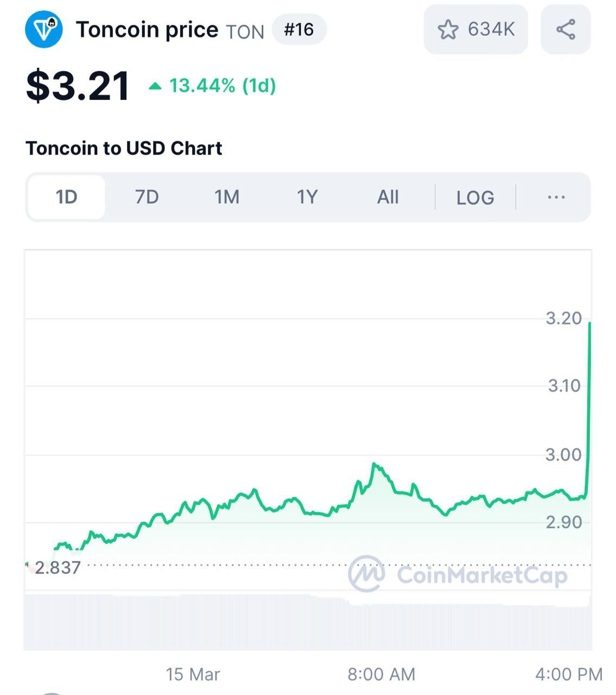This screenshot has width=616, height=695.
Task: Add Toncoin to watchlist via star icon
Action: 448,29
